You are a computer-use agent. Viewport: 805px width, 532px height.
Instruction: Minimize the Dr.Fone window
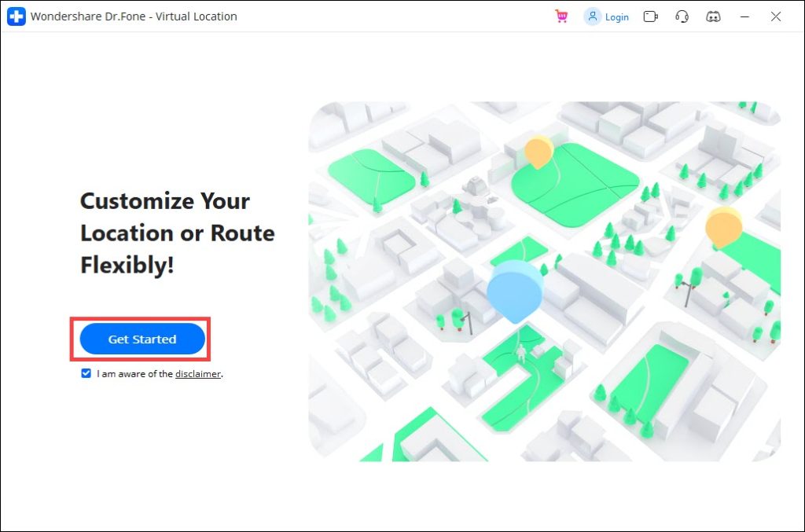click(x=744, y=17)
